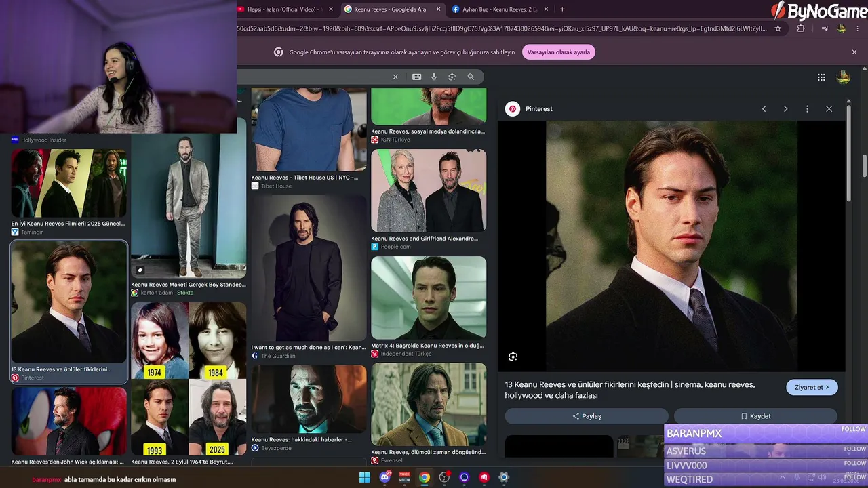Show previous image in preview panel
Viewport: 868px width, 488px height.
(x=764, y=109)
